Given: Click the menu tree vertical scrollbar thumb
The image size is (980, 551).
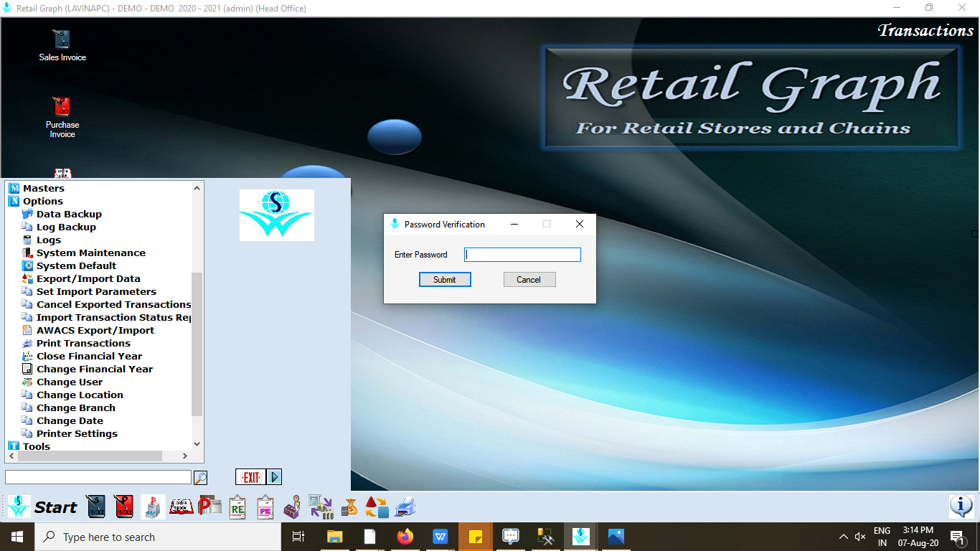Looking at the screenshot, I should 197,344.
